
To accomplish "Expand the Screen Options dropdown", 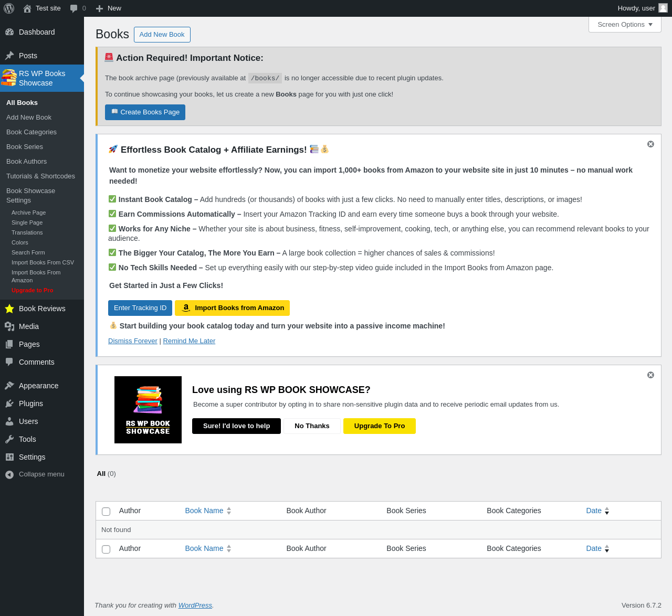I will 625,25.
